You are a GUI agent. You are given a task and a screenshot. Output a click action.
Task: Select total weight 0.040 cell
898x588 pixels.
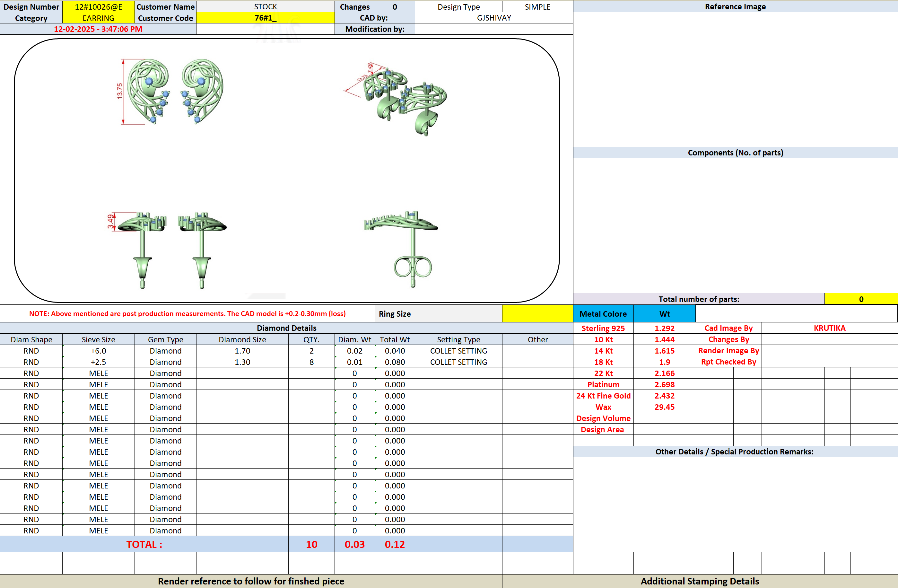click(x=395, y=351)
